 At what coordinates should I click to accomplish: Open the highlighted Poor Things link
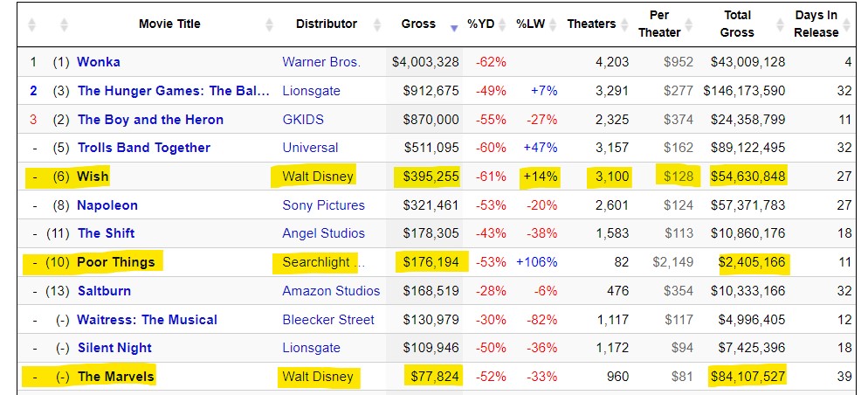pos(116,262)
